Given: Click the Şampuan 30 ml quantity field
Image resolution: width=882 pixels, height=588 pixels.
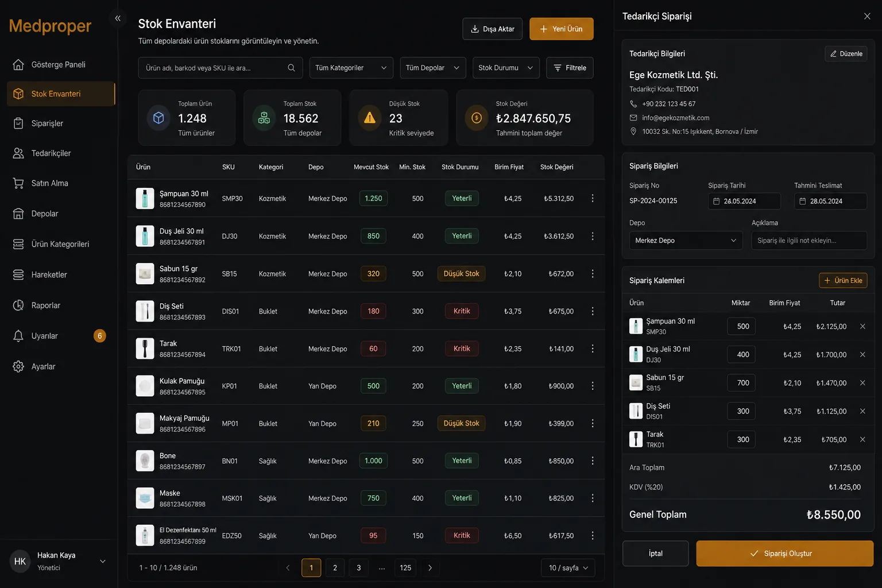Looking at the screenshot, I should [741, 326].
